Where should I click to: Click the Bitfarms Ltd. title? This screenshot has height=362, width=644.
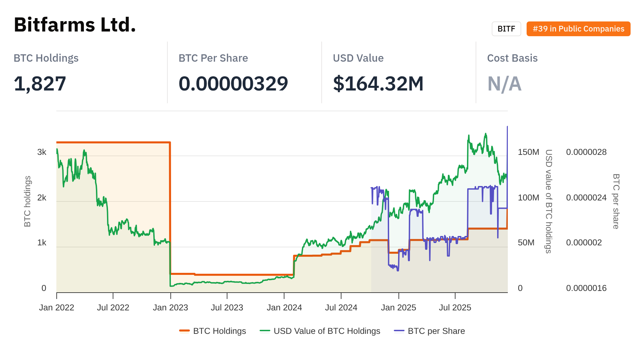(x=75, y=25)
